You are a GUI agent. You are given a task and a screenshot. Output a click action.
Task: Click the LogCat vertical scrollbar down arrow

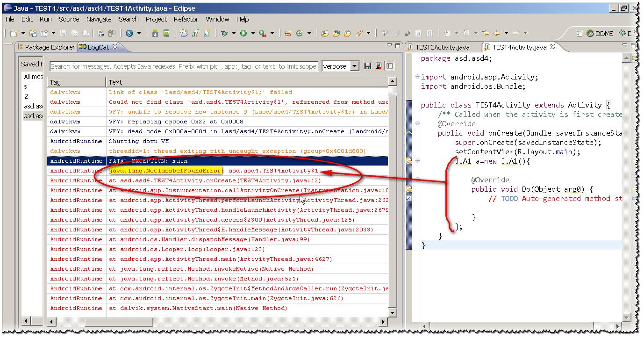tap(392, 313)
